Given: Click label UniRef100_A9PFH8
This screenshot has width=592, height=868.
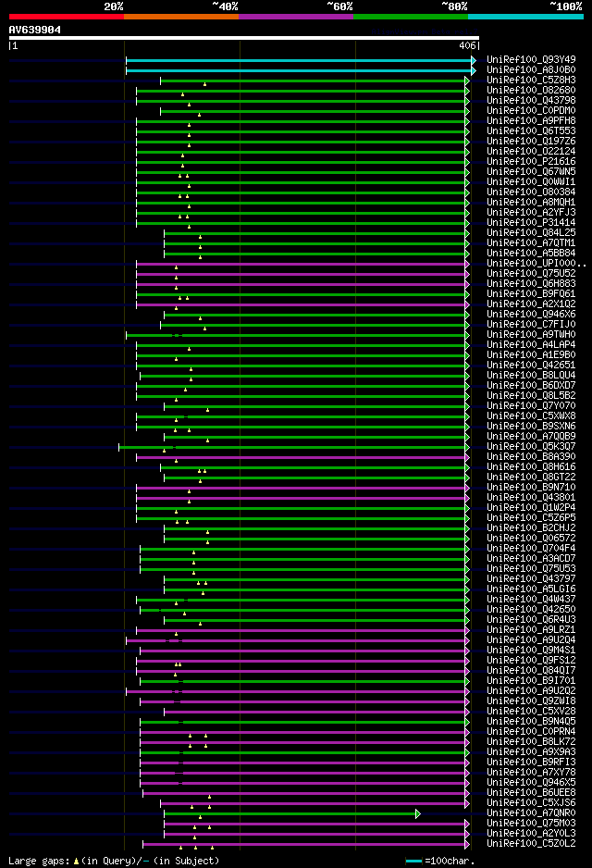Looking at the screenshot, I should (531, 120).
